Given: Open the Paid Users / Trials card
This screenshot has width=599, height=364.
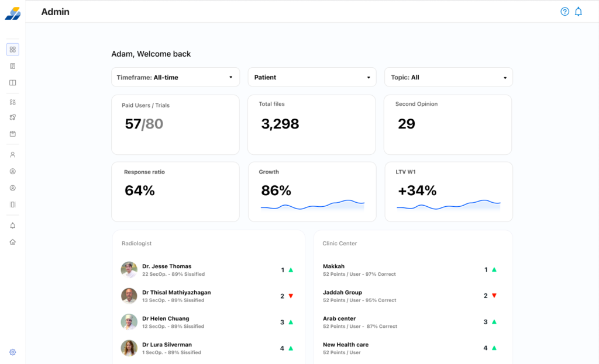Looking at the screenshot, I should [175, 124].
